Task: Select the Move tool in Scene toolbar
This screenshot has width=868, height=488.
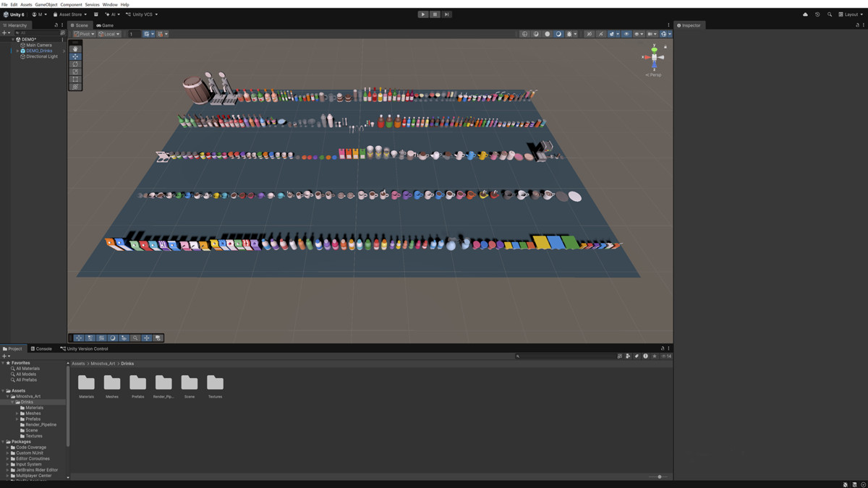Action: pos(75,56)
